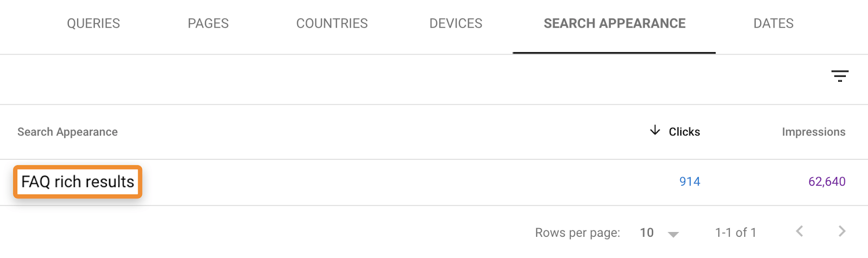This screenshot has height=258, width=868.
Task: Click the 914 clicks value
Action: point(690,182)
